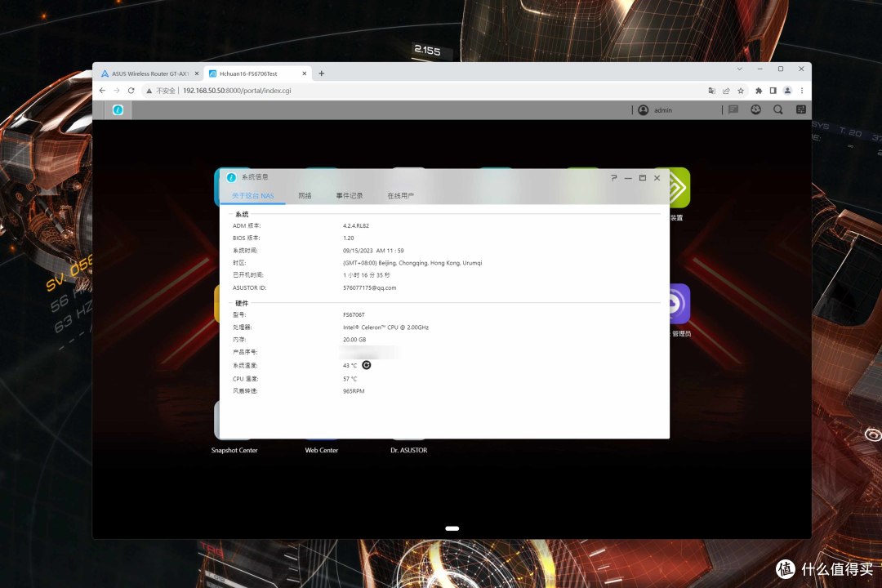Expand the tab search chevron
This screenshot has width=882, height=588.
point(739,69)
